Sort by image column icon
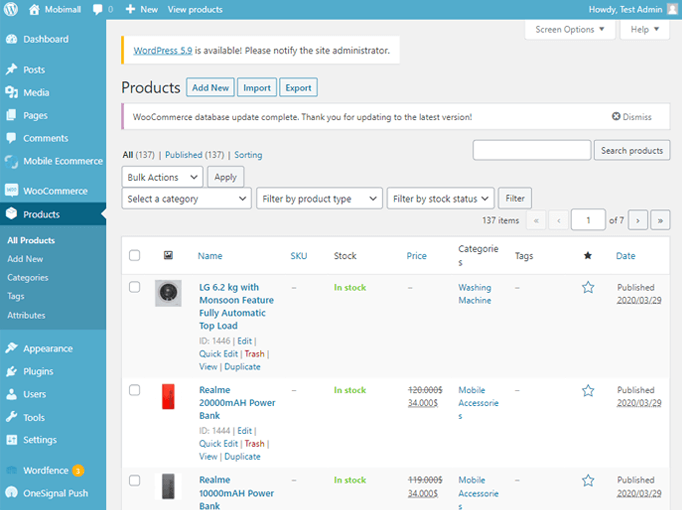Screen dimensions: 682x510 point(168,256)
